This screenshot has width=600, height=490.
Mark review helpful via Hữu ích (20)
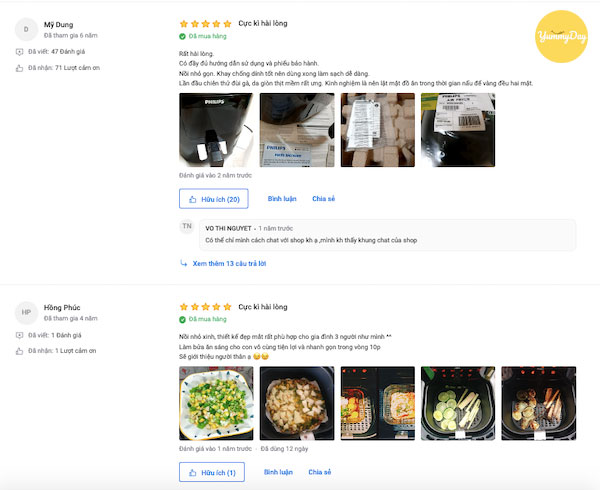click(x=214, y=199)
